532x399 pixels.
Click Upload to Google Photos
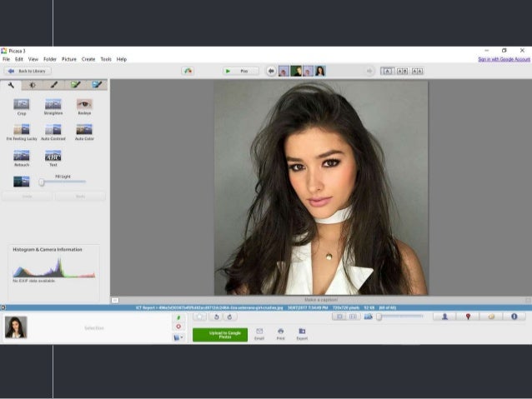click(x=220, y=334)
